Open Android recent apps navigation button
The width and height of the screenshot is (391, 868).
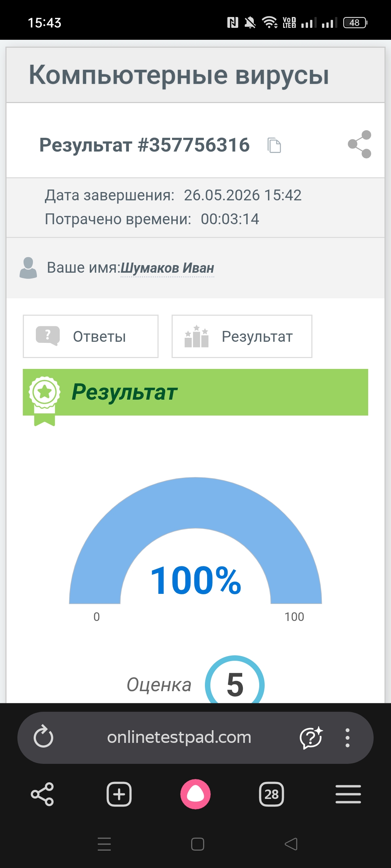(x=104, y=844)
